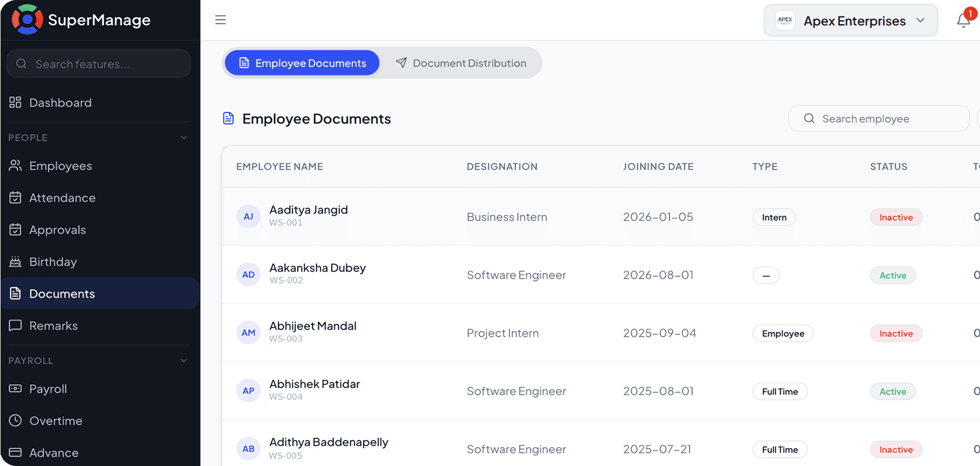The height and width of the screenshot is (466, 980).
Task: Click the AM avatar for Abhijeet Mandal
Action: point(249,333)
